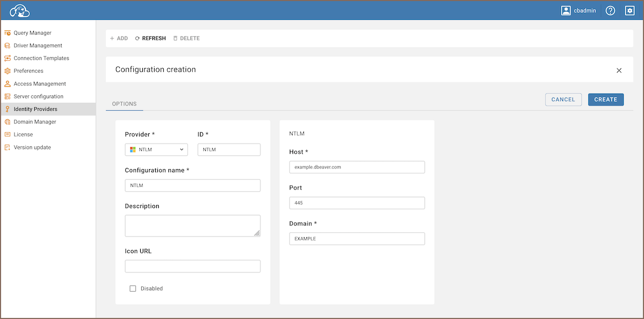Open Access Management in sidebar
The image size is (644, 319).
click(x=40, y=84)
